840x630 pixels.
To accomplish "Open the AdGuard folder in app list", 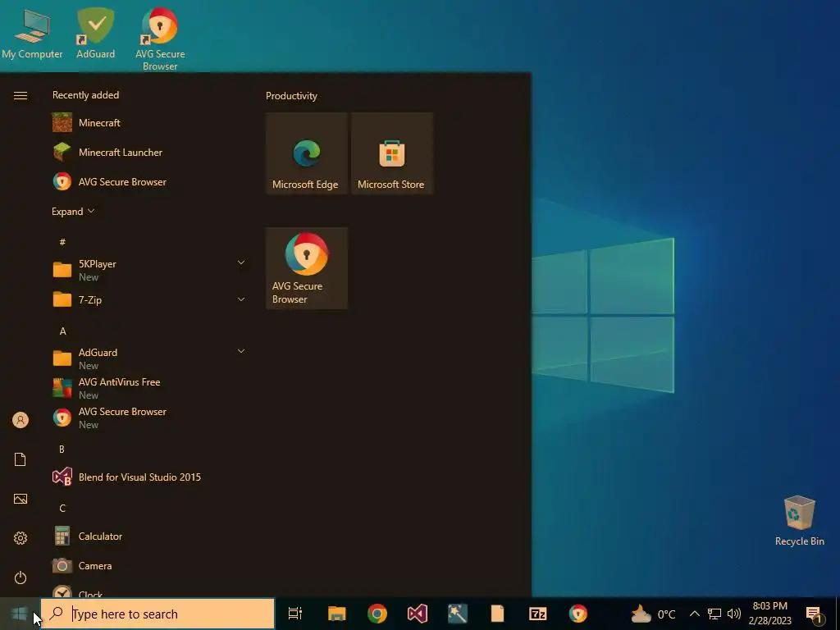I will tap(148, 358).
